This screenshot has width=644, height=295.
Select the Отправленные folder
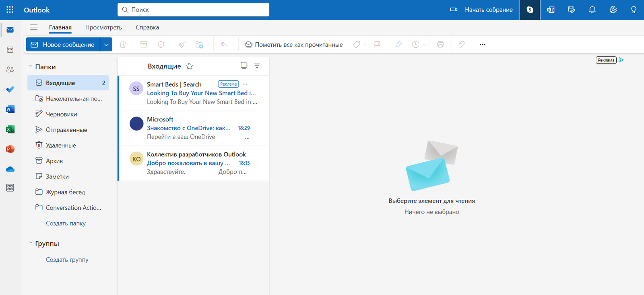coord(68,130)
